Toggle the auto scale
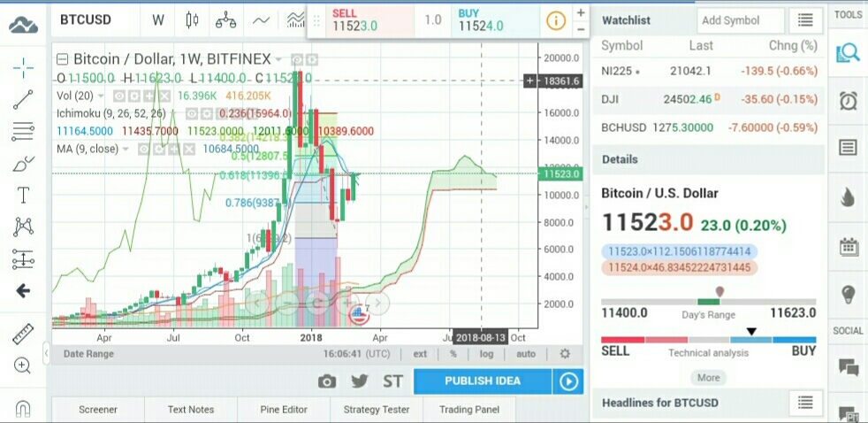The height and width of the screenshot is (423, 868). coord(526,354)
